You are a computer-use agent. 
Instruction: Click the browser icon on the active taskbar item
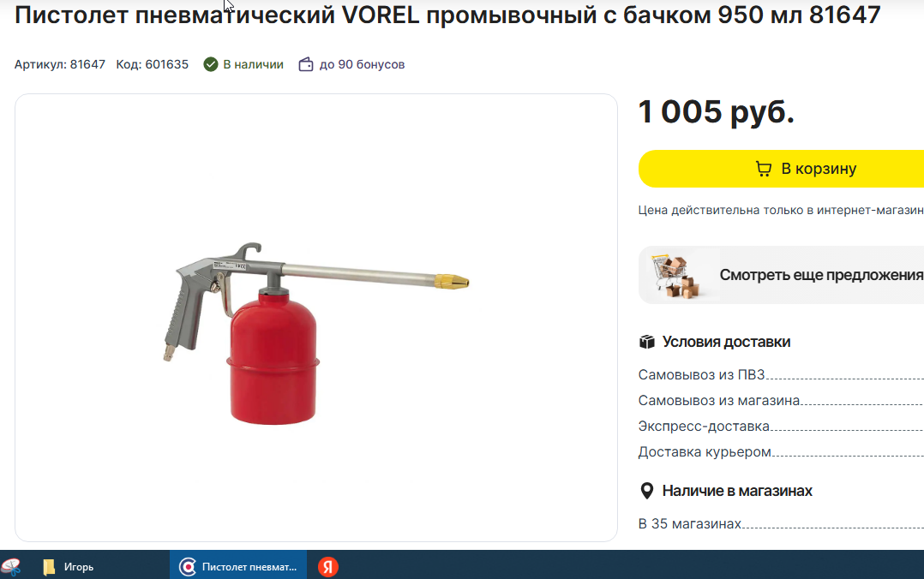(x=188, y=567)
